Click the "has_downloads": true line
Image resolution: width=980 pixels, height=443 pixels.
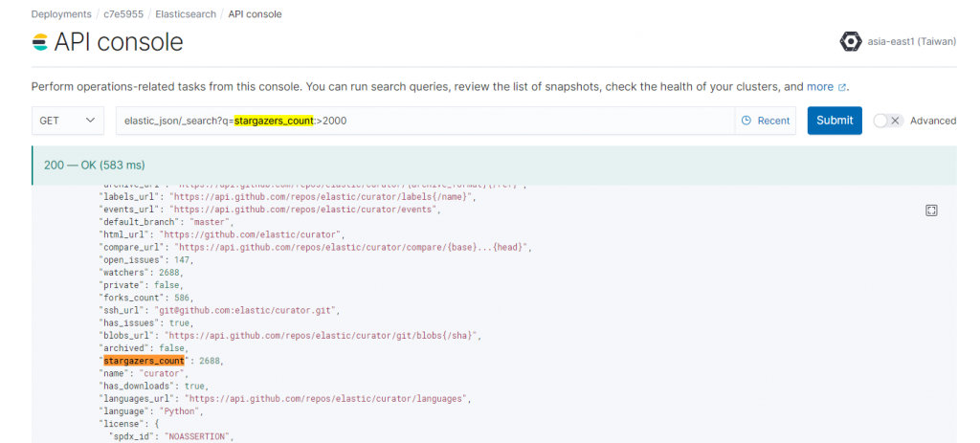tap(154, 387)
